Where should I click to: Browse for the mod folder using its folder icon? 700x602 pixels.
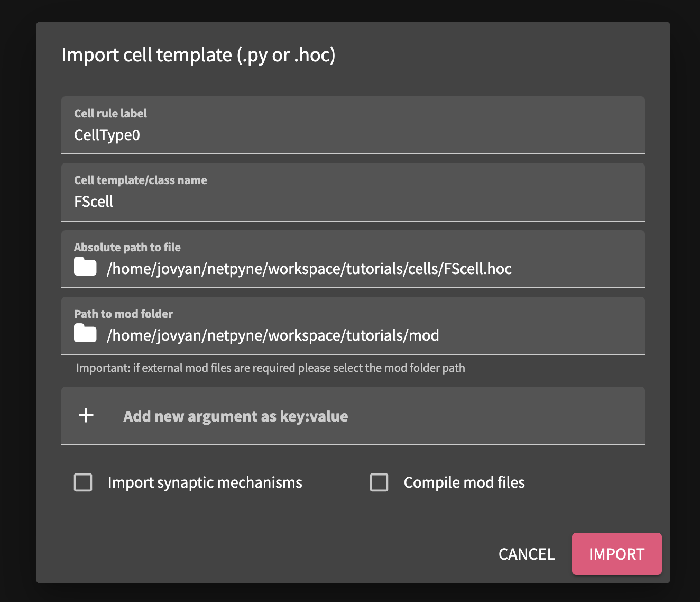click(x=85, y=333)
